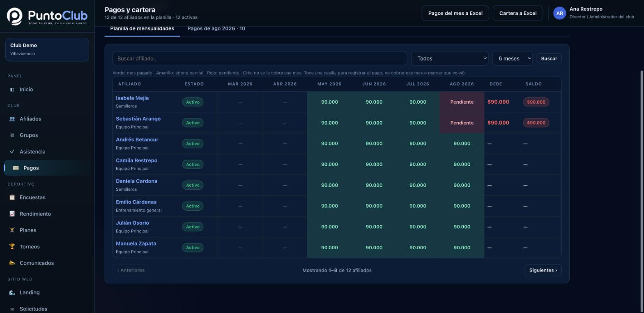Click the Torneos trophy icon

point(12,247)
